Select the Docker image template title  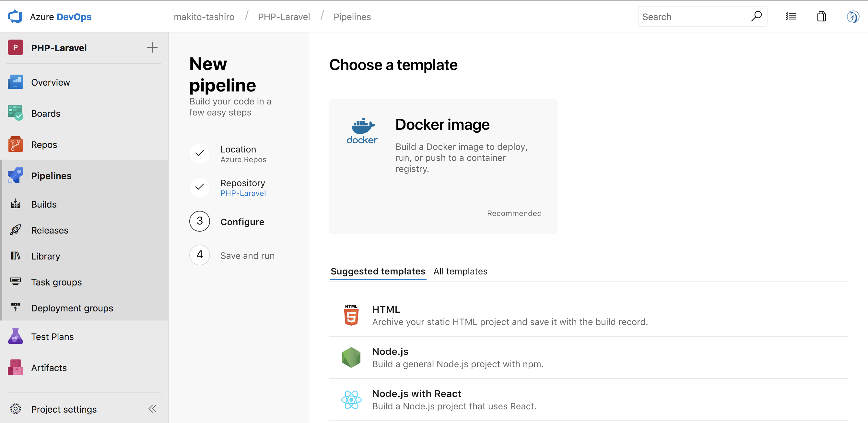pos(442,125)
